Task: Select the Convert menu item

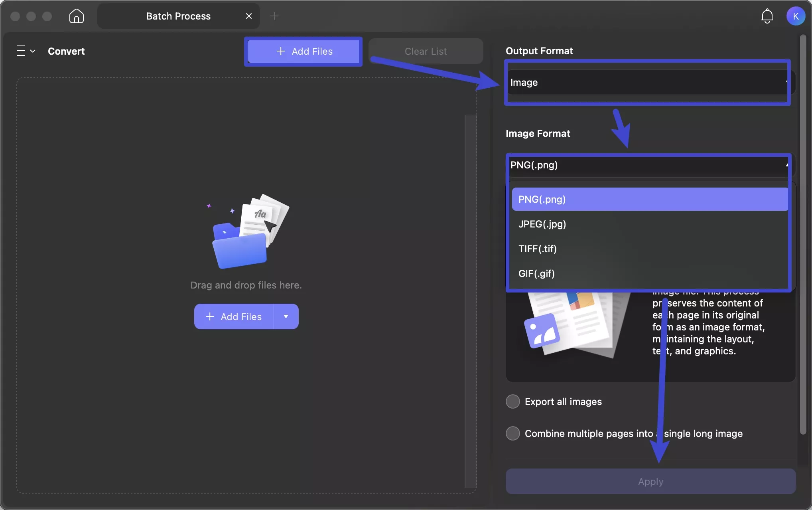Action: coord(66,51)
